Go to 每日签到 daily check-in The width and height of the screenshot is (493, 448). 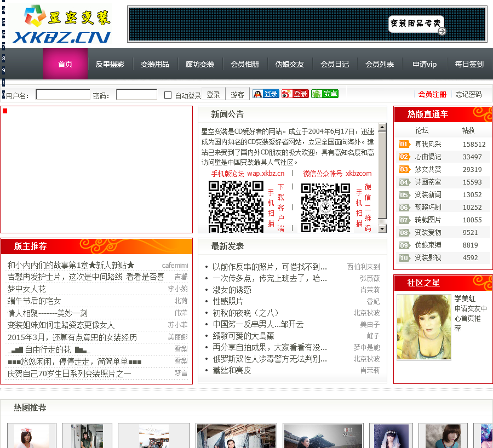[x=469, y=64]
